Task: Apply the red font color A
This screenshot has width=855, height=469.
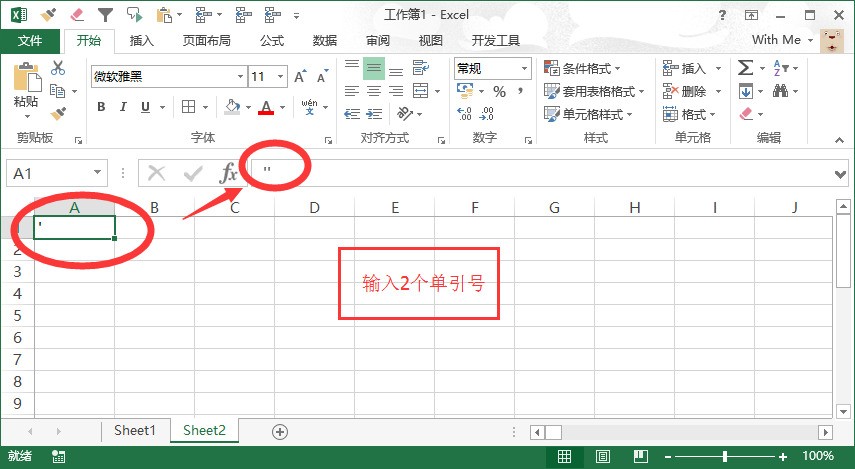Action: click(266, 107)
